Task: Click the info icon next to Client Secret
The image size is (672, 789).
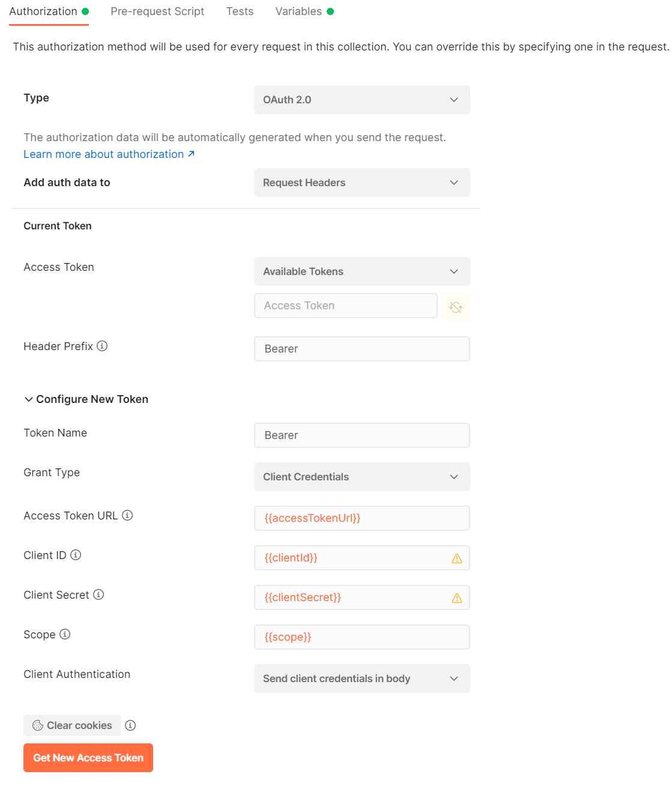Action: point(98,594)
